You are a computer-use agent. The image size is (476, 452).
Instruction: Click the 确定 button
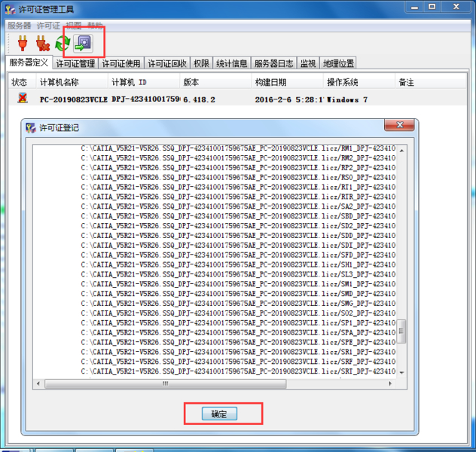tap(219, 414)
